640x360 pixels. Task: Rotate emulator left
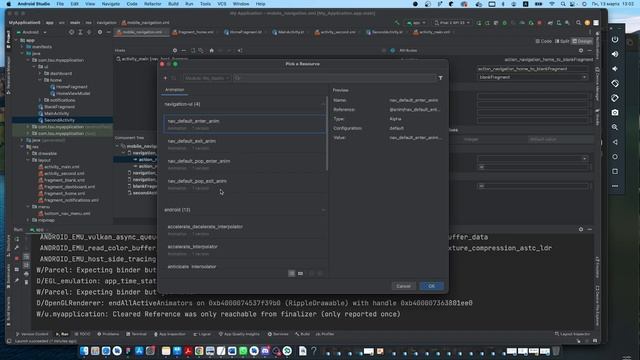pyautogui.click(x=615, y=83)
